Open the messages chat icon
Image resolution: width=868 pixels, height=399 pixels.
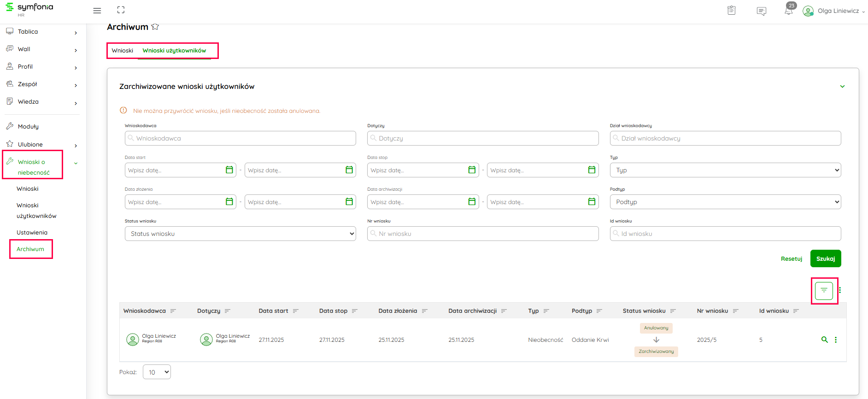coord(761,11)
